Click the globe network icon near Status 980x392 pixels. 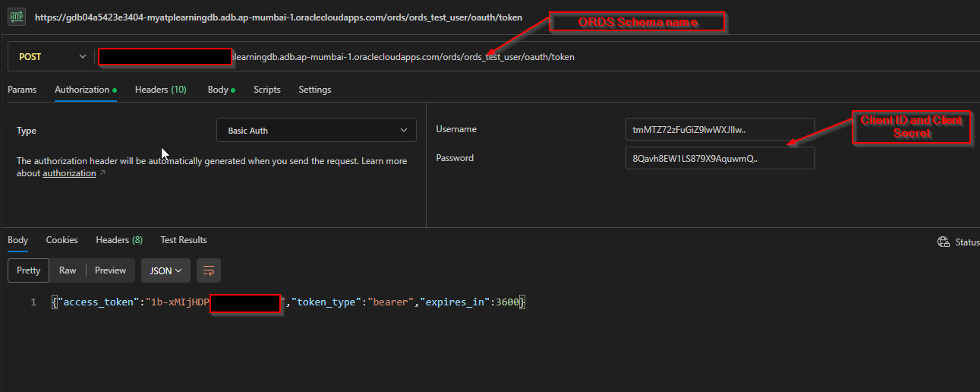[x=944, y=242]
